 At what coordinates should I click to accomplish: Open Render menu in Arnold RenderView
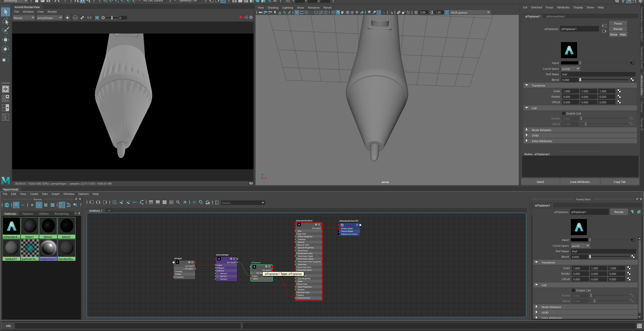[52, 12]
